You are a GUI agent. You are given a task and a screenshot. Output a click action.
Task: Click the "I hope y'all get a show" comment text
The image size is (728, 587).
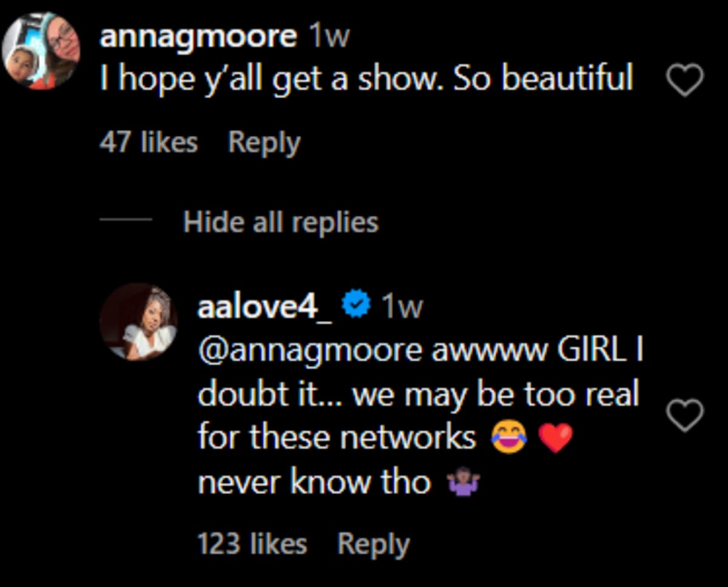[366, 79]
